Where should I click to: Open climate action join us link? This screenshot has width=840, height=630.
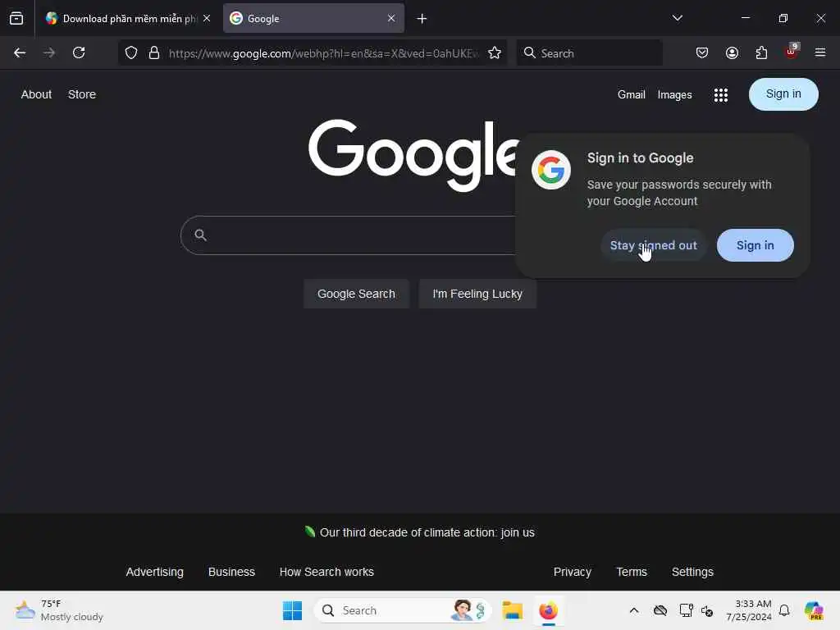pyautogui.click(x=427, y=532)
